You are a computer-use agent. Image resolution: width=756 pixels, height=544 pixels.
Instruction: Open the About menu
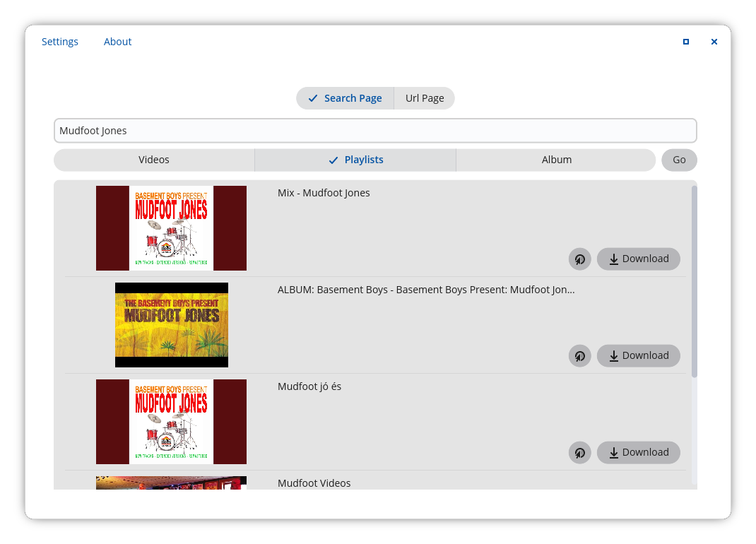point(117,42)
